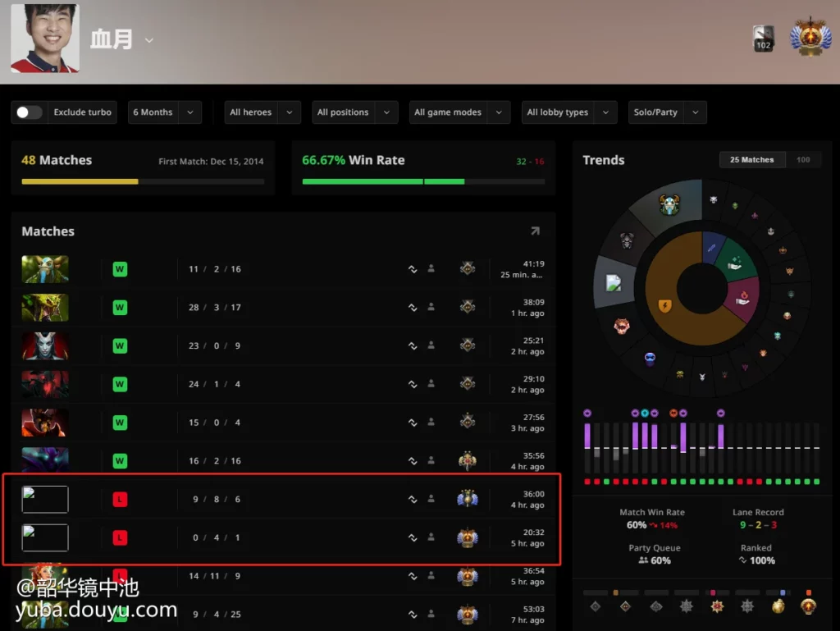Click the Dota Plus level 102 badge
The image size is (840, 631).
click(763, 38)
